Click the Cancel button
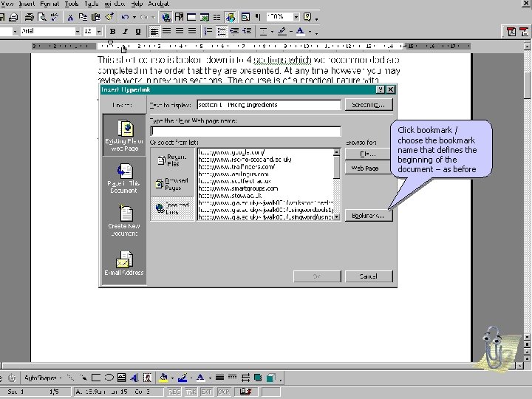This screenshot has height=399, width=532. point(369,276)
